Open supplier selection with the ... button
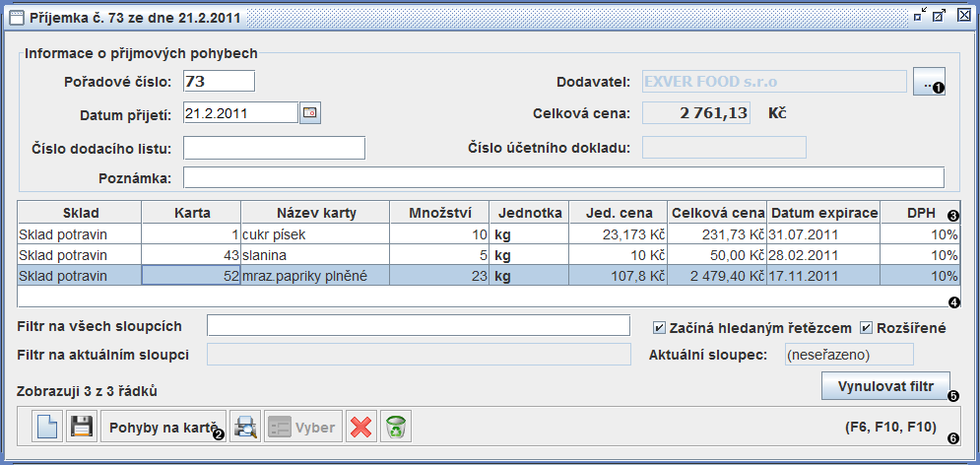Viewport: 980px width, 465px height. 928,84
